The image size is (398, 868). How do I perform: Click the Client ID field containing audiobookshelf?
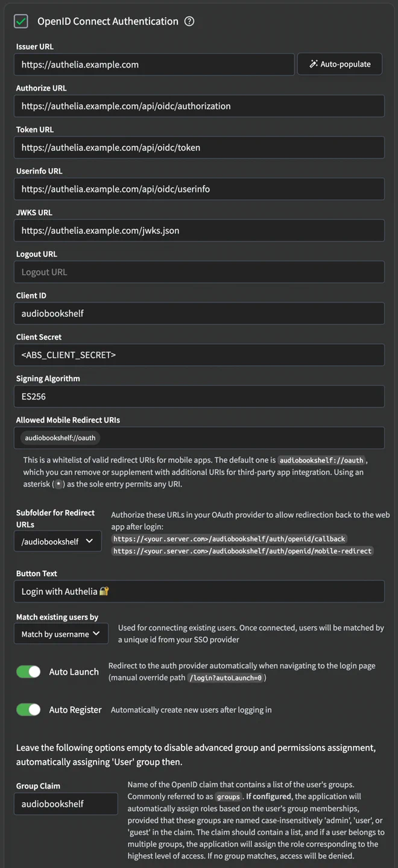[199, 313]
